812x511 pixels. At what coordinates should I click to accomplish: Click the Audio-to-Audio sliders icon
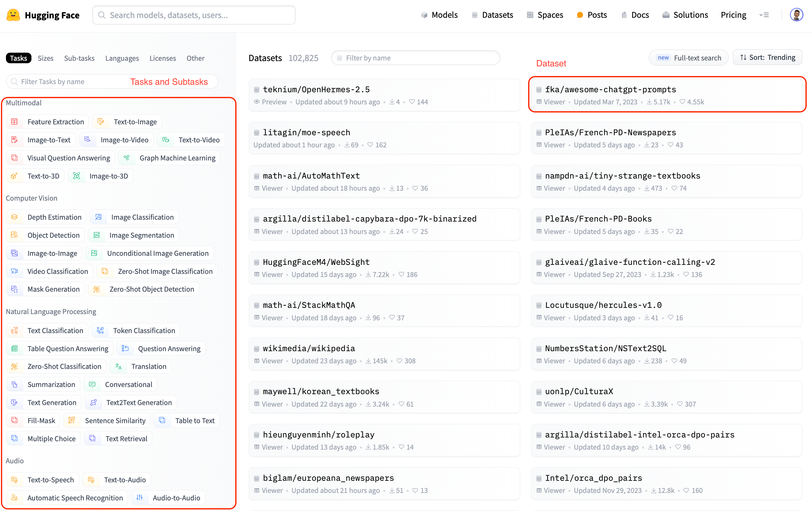140,498
